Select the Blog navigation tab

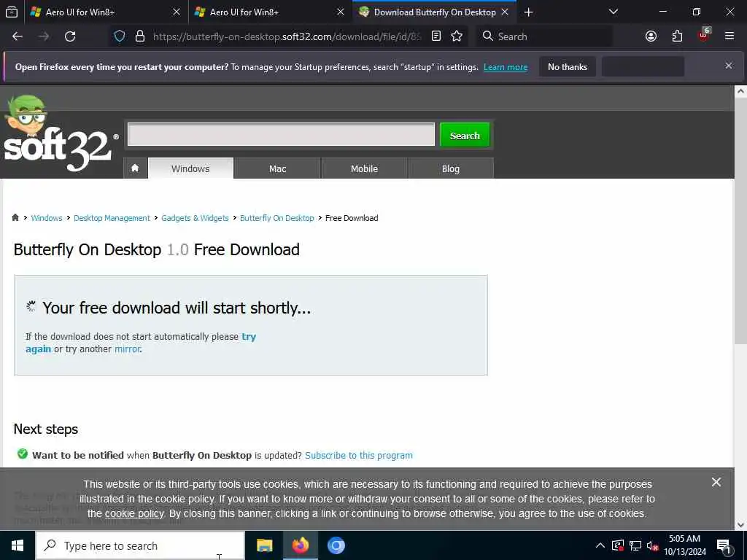(451, 168)
